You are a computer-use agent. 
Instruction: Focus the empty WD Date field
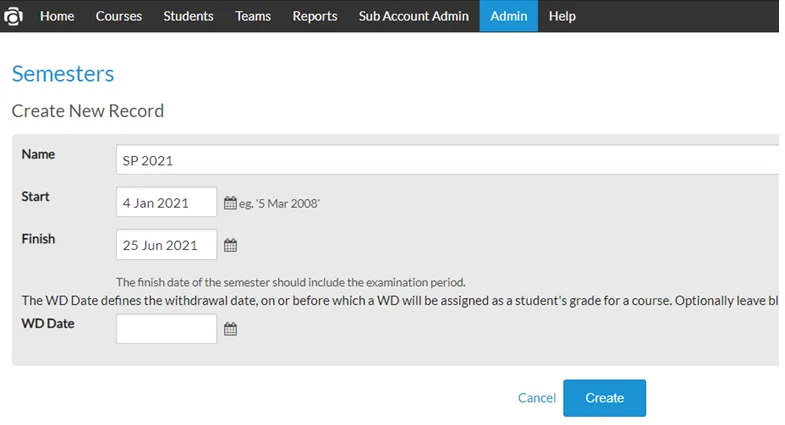pyautogui.click(x=166, y=328)
